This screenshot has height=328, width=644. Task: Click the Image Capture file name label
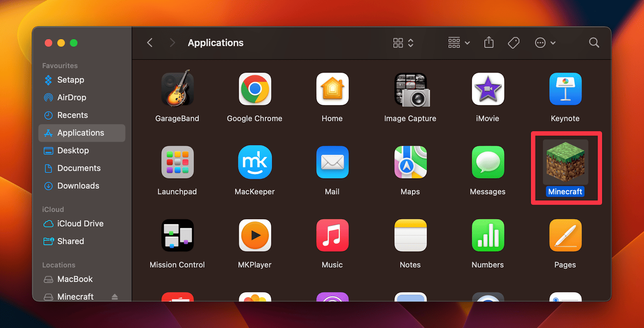point(410,118)
